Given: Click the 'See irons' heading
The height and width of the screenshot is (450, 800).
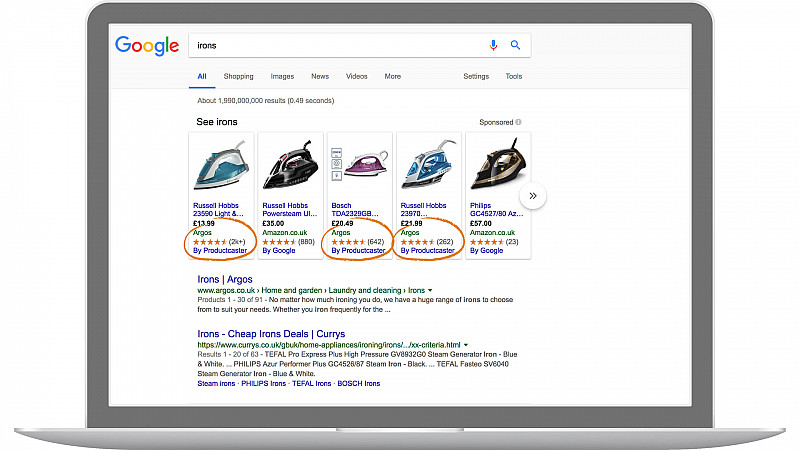Looking at the screenshot, I should [x=217, y=122].
